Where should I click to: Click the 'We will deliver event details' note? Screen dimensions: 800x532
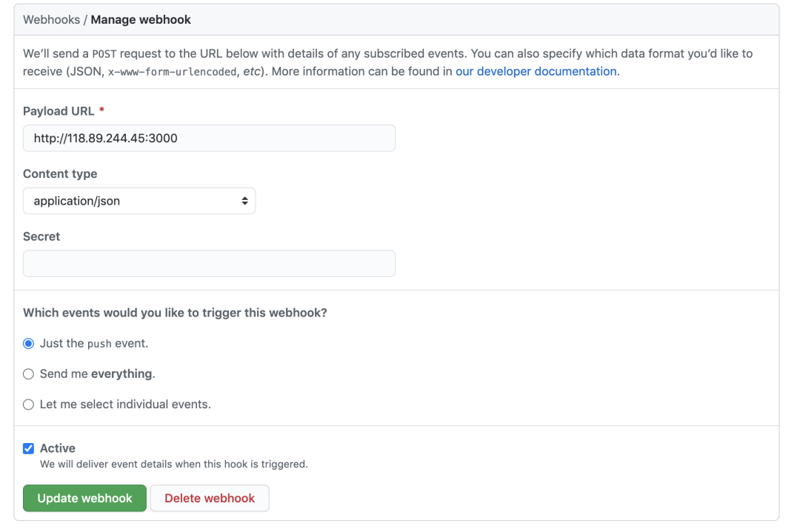(x=173, y=465)
